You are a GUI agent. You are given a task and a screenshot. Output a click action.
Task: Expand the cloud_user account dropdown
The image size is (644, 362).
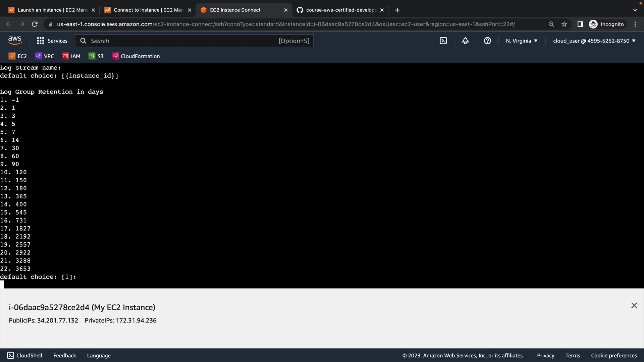point(594,41)
